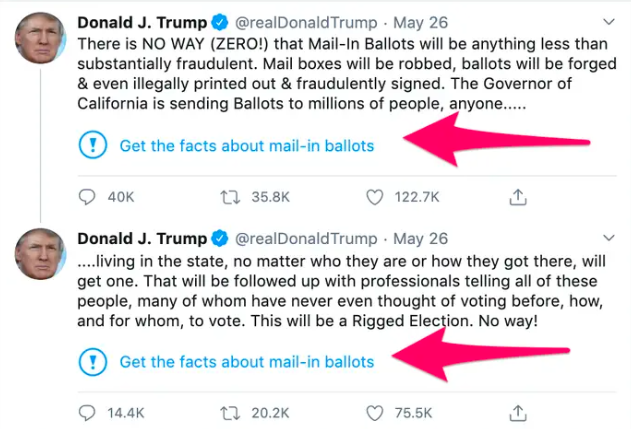631x429 pixels.
Task: Like the second tweet with 75.5K likes
Action: 375,412
